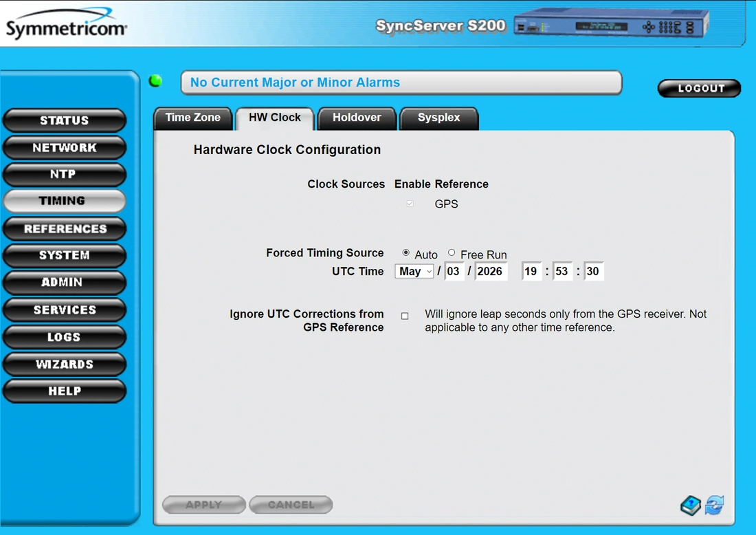Open the REFERENCES section
Viewport: 756px width, 535px height.
coord(65,229)
